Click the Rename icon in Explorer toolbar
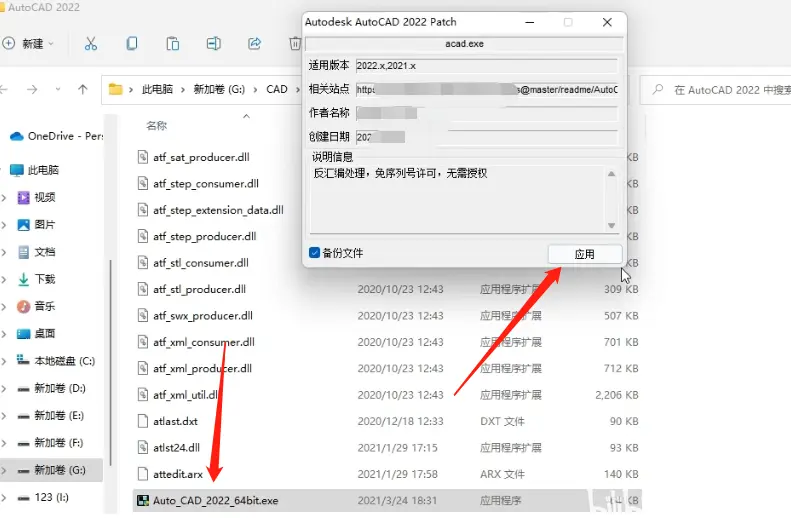 (x=213, y=44)
